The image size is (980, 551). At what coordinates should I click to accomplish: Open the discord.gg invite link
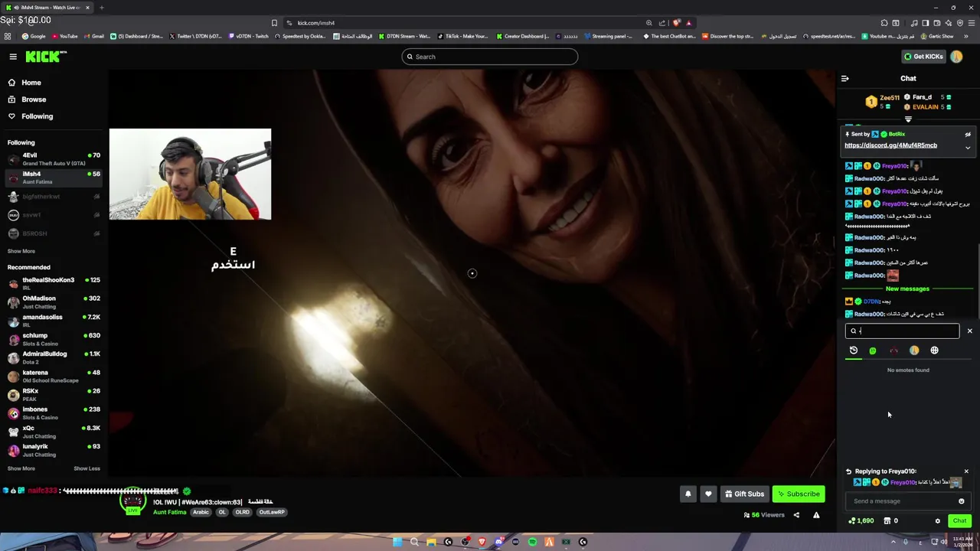click(x=890, y=145)
